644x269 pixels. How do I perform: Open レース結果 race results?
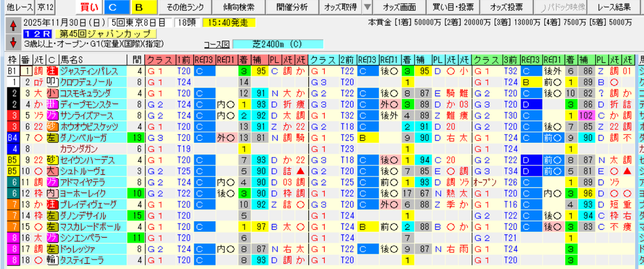click(614, 7)
